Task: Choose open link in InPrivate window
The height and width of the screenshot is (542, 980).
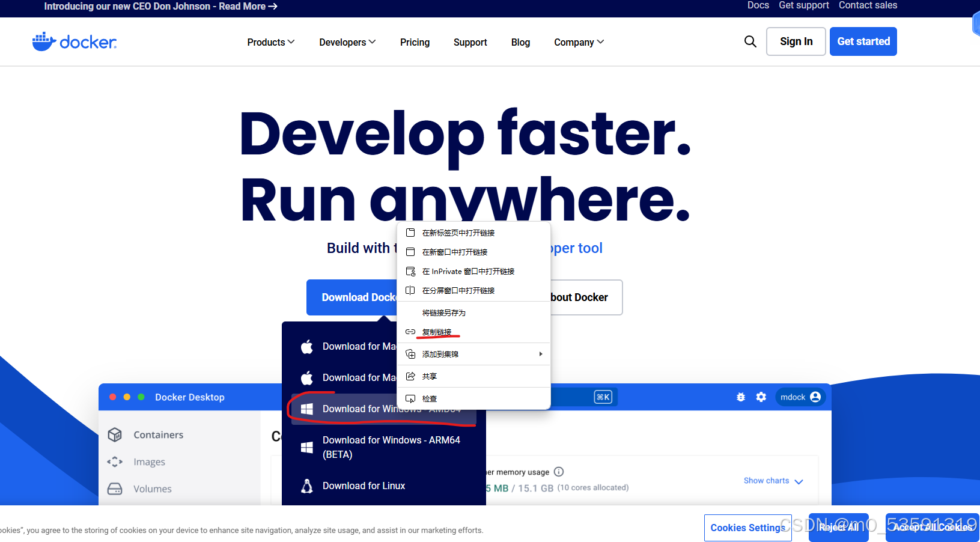Action: 473,271
